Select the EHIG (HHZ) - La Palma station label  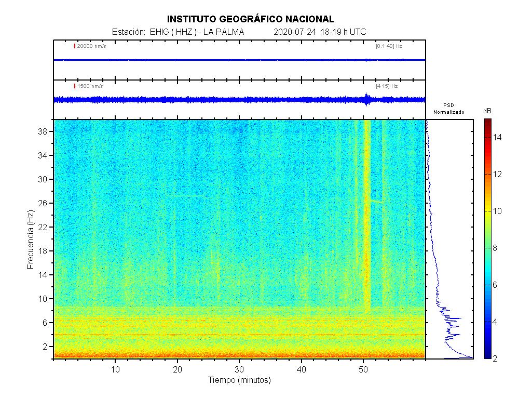pyautogui.click(x=178, y=32)
